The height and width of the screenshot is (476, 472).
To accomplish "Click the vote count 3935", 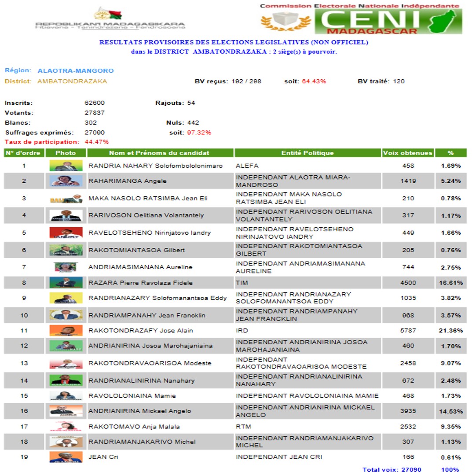I will click(408, 411).
